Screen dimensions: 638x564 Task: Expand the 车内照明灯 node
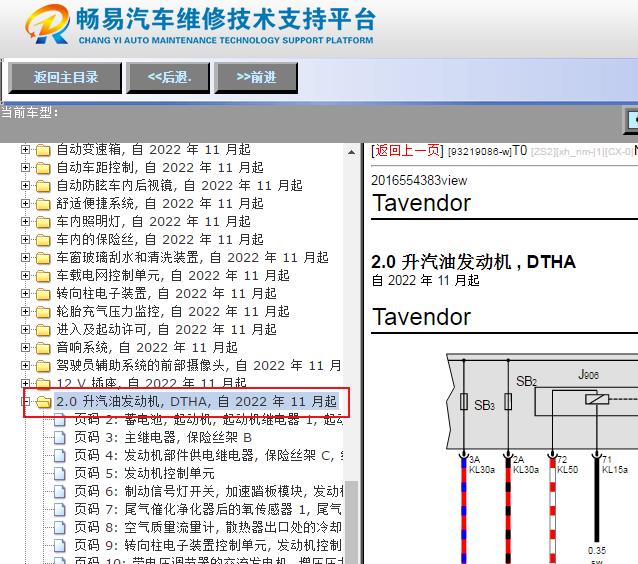tap(26, 222)
